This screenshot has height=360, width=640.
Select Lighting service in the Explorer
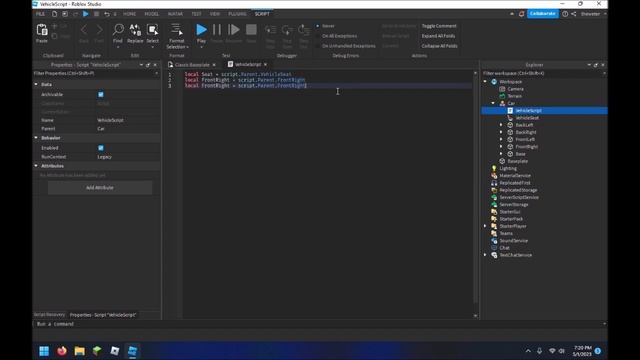pos(508,168)
